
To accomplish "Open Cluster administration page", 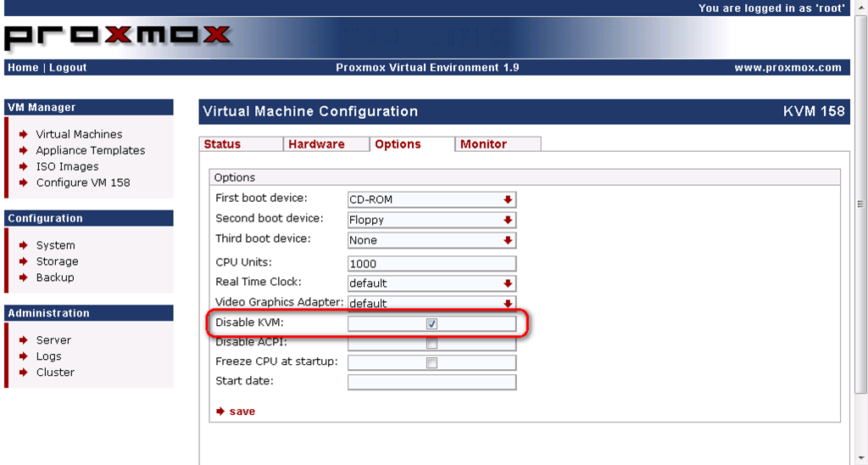I will tap(55, 372).
